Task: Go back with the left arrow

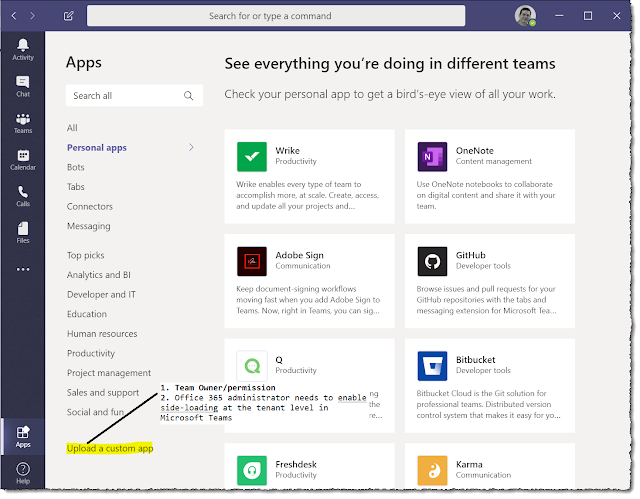Action: click(14, 16)
